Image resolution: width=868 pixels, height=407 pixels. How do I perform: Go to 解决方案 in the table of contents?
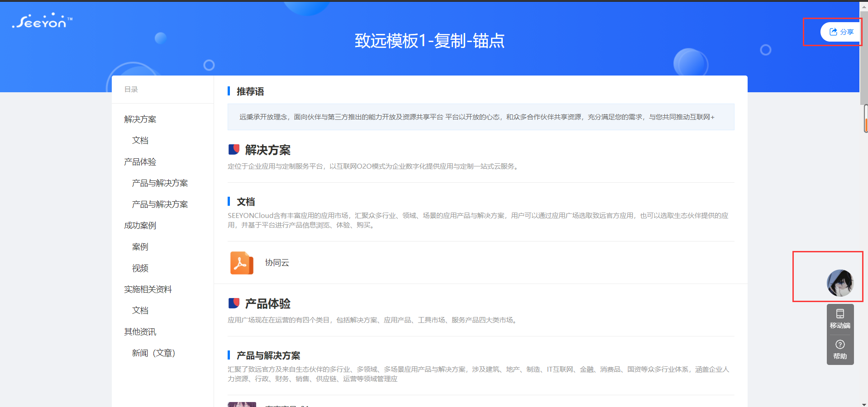coord(140,119)
